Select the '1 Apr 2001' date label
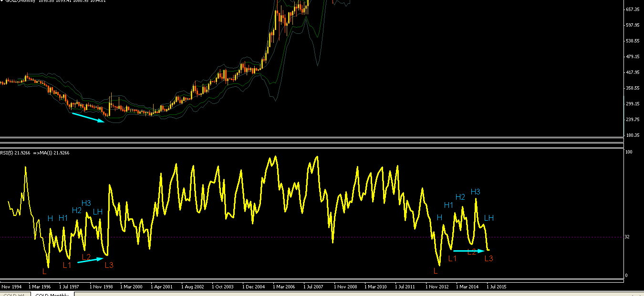Viewport: 644px width, 296px height. [x=161, y=287]
